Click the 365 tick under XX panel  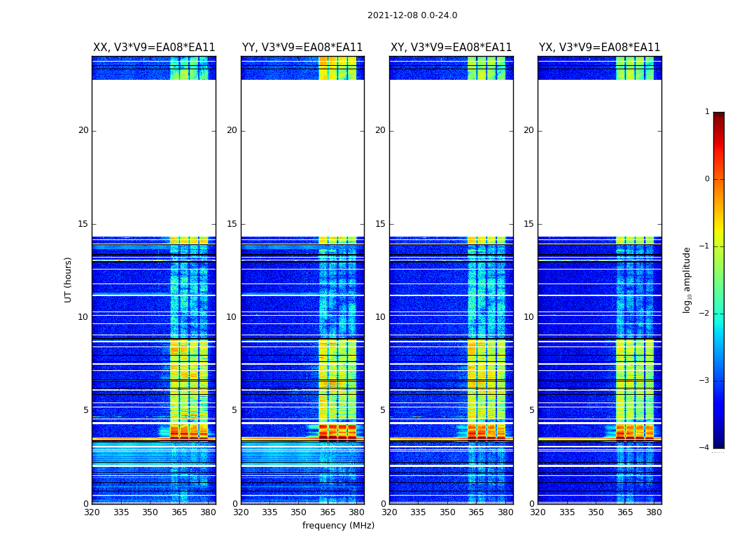(179, 512)
